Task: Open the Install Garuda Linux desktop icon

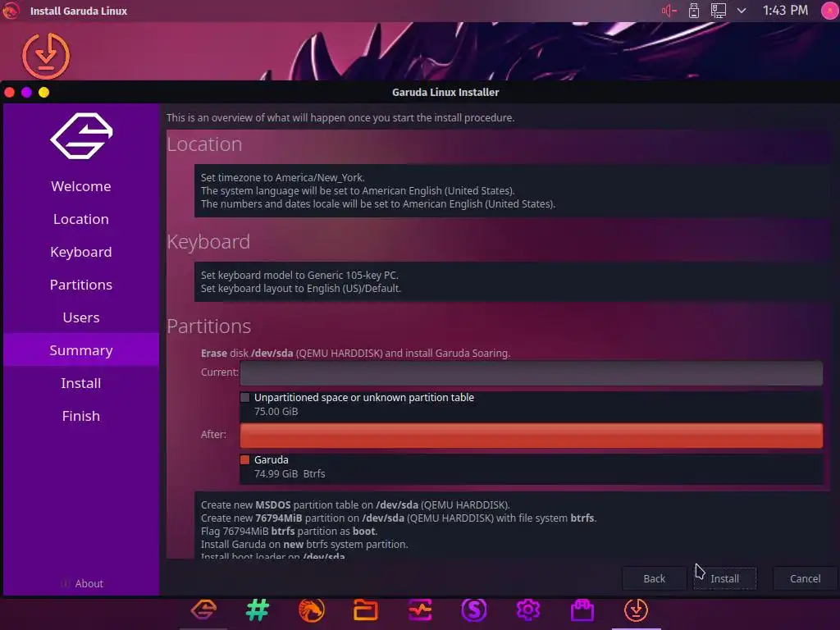Action: 46,56
